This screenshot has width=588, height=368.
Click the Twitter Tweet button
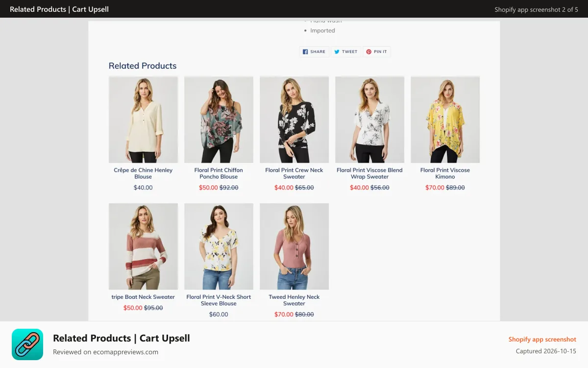pos(346,52)
